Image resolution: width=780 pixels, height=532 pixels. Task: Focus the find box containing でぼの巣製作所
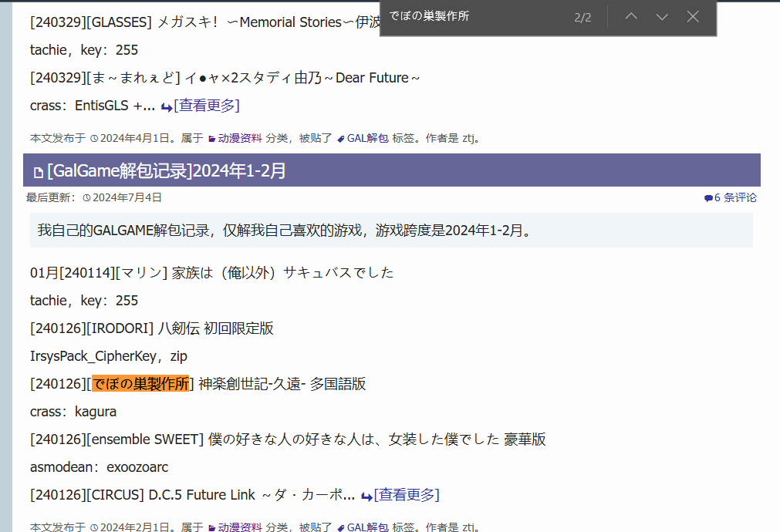(474, 17)
